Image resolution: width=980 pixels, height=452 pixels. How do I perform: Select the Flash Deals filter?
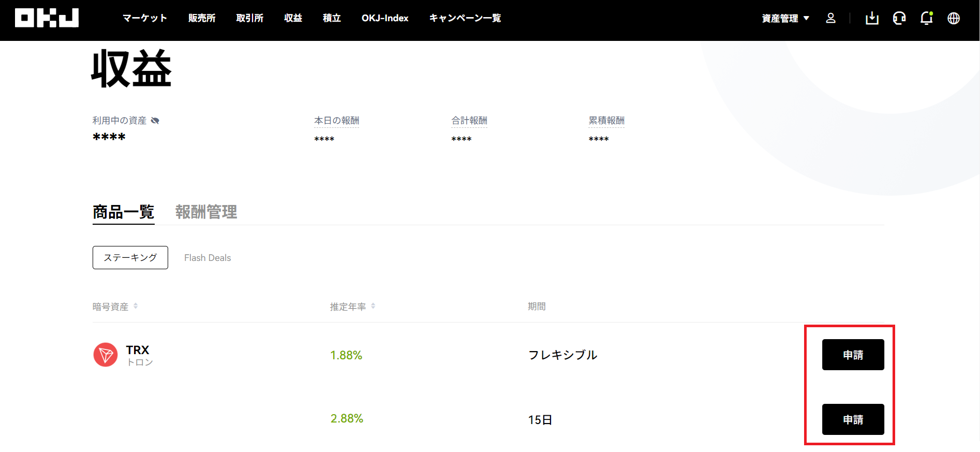coord(207,258)
